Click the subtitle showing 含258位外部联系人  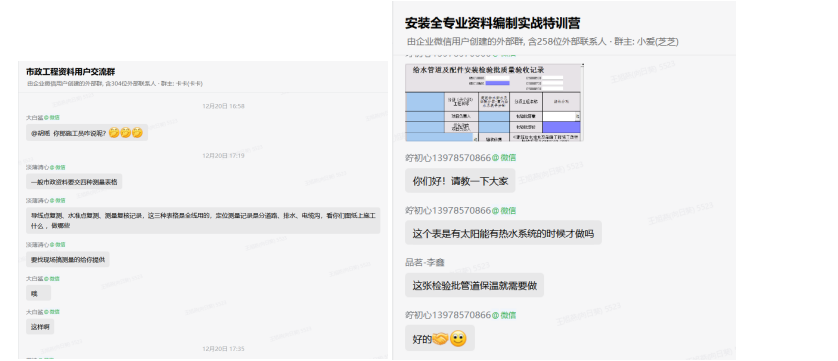point(542,42)
